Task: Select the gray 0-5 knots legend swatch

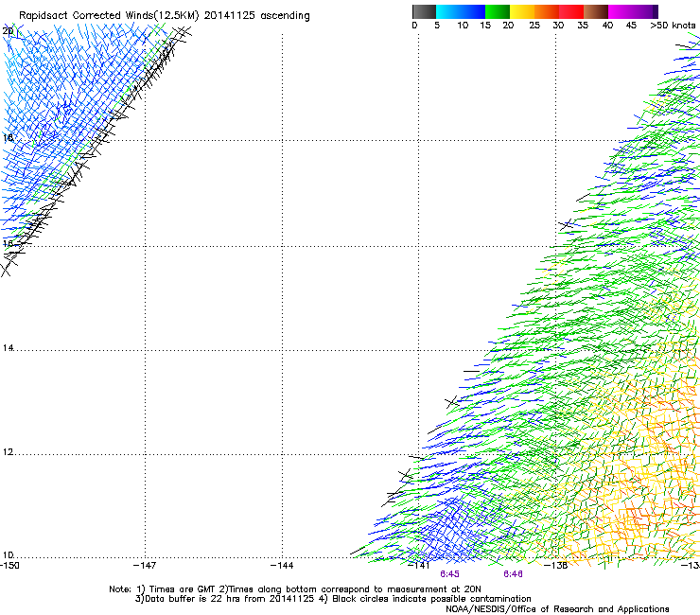Action: (x=424, y=11)
